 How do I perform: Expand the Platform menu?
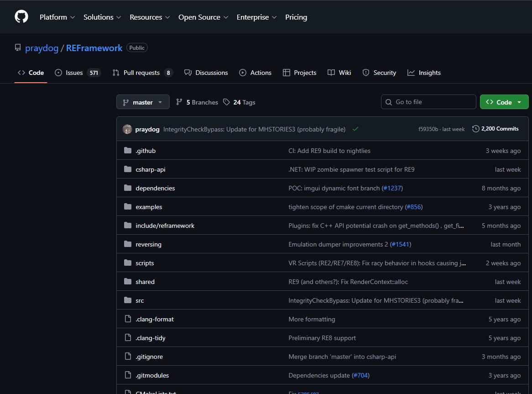57,17
